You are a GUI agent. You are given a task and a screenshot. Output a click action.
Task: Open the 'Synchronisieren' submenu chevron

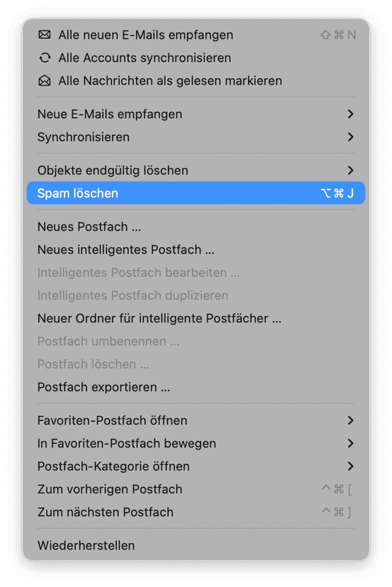[x=351, y=137]
